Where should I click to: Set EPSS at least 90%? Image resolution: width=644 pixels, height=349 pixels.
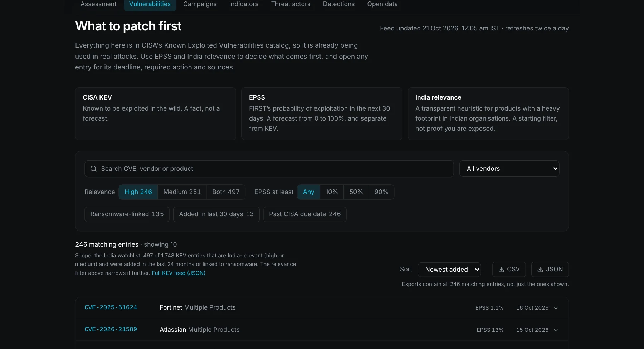click(381, 192)
